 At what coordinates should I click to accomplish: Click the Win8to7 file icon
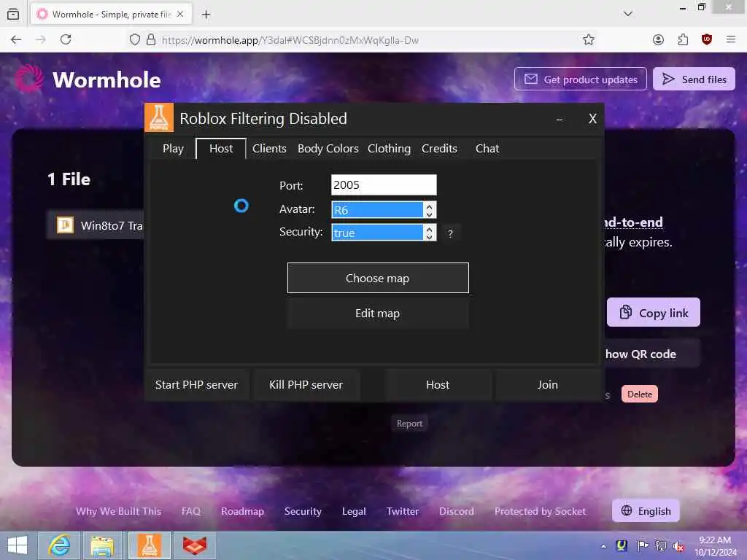pyautogui.click(x=65, y=225)
